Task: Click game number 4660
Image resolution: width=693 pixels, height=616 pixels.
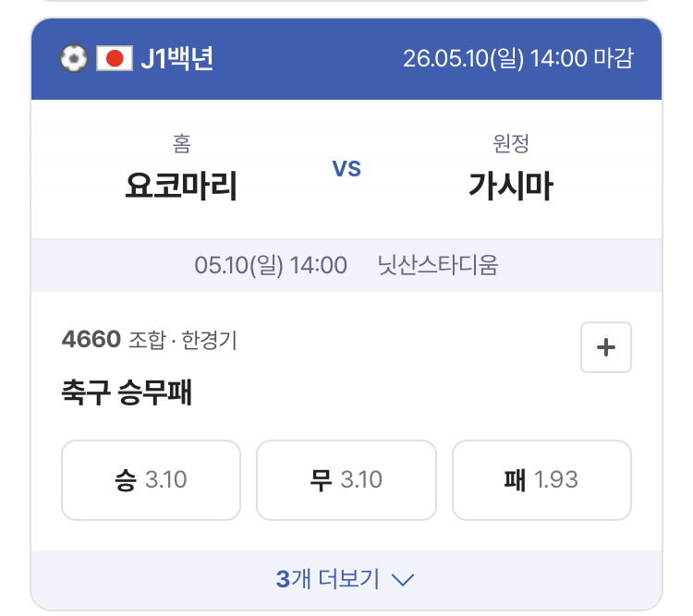Action: (x=91, y=339)
